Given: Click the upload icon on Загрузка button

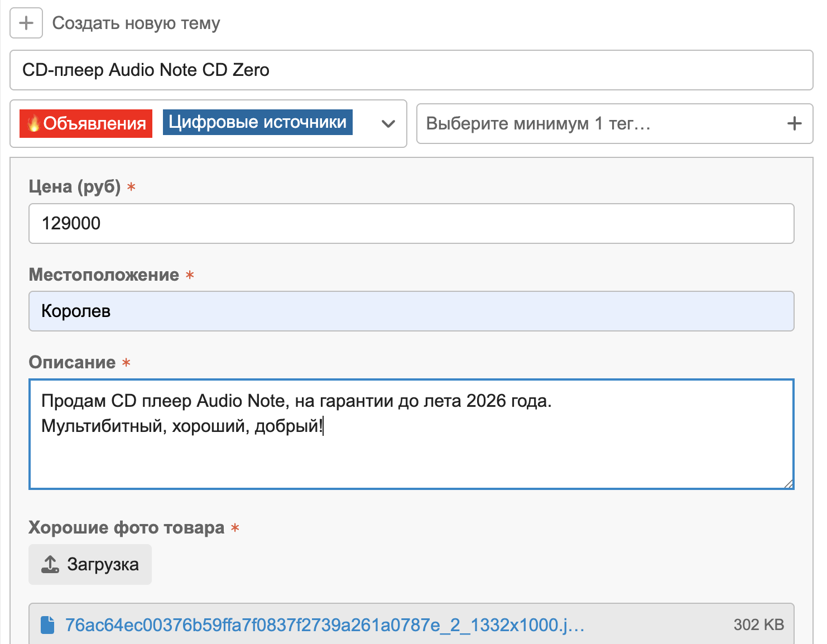Looking at the screenshot, I should coord(50,565).
